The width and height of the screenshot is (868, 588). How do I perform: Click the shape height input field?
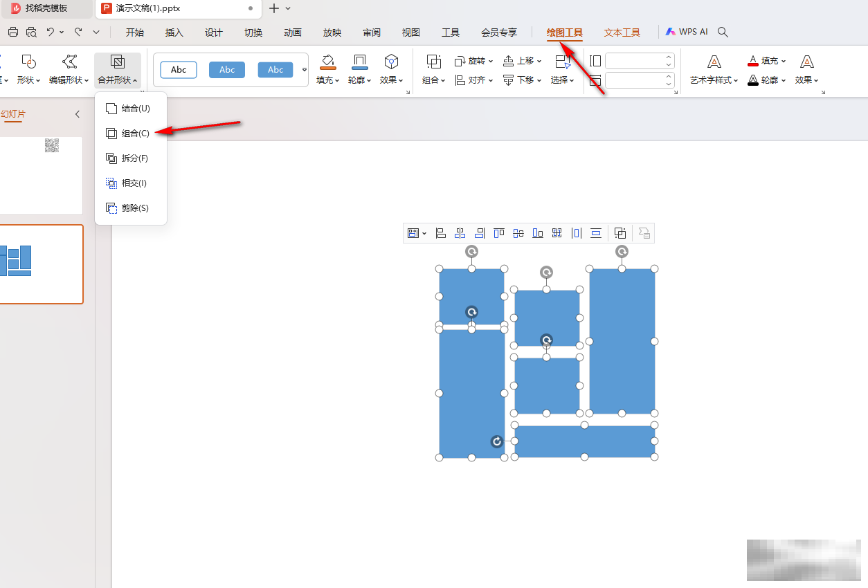click(640, 61)
